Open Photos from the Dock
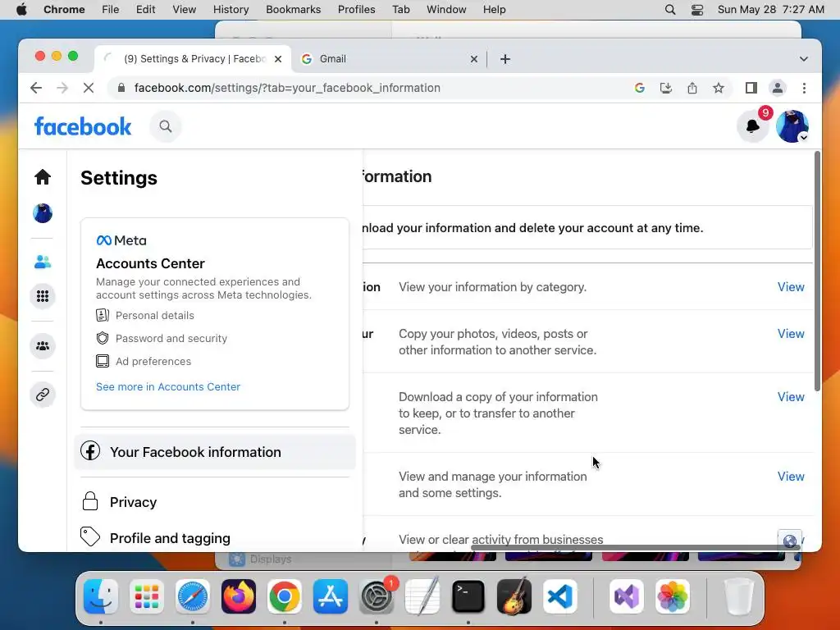840x630 pixels. point(673,596)
